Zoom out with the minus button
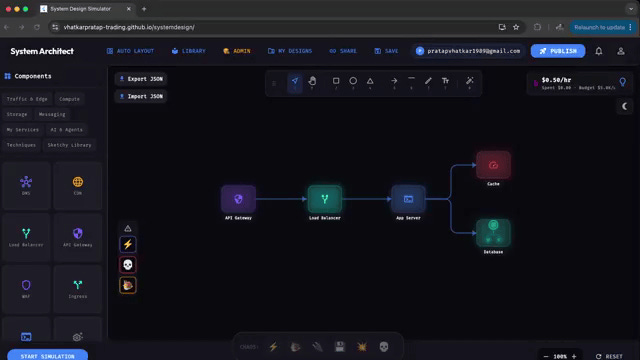This screenshot has height=360, width=640. tap(546, 356)
